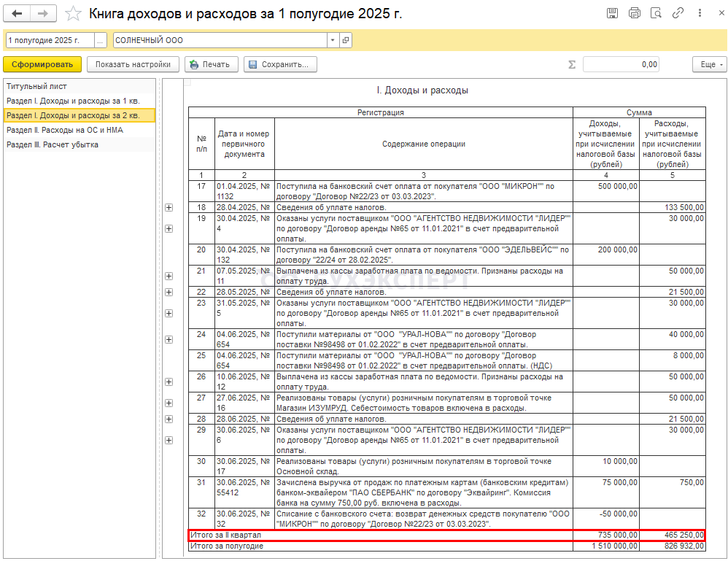The height and width of the screenshot is (561, 728).
Task: Select quarter total expenses 465 250,00
Action: pyautogui.click(x=673, y=535)
